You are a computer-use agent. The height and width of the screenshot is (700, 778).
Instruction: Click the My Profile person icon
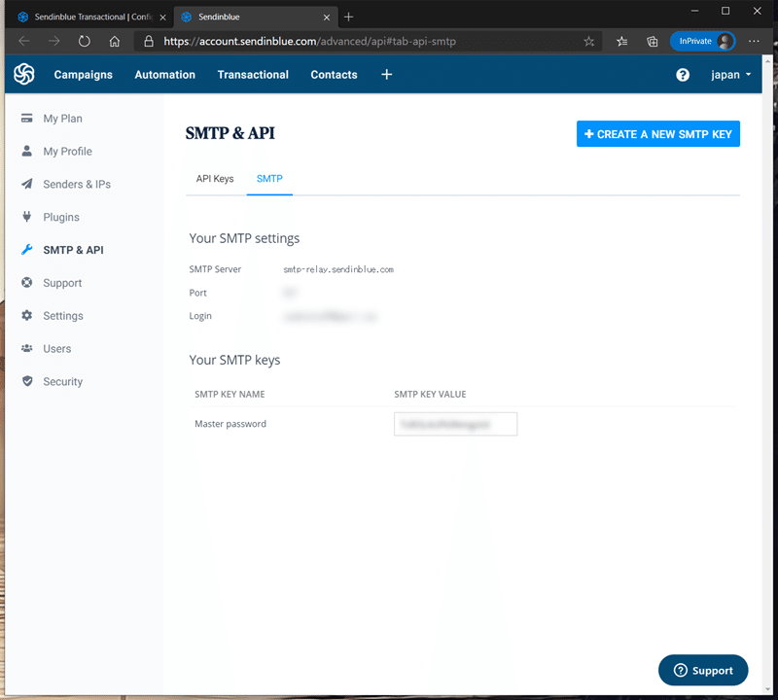(27, 151)
